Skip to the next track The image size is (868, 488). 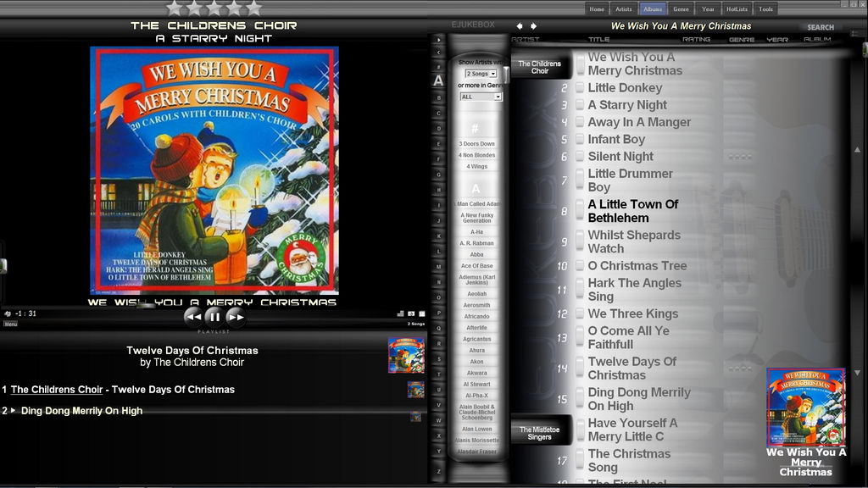pyautogui.click(x=236, y=317)
